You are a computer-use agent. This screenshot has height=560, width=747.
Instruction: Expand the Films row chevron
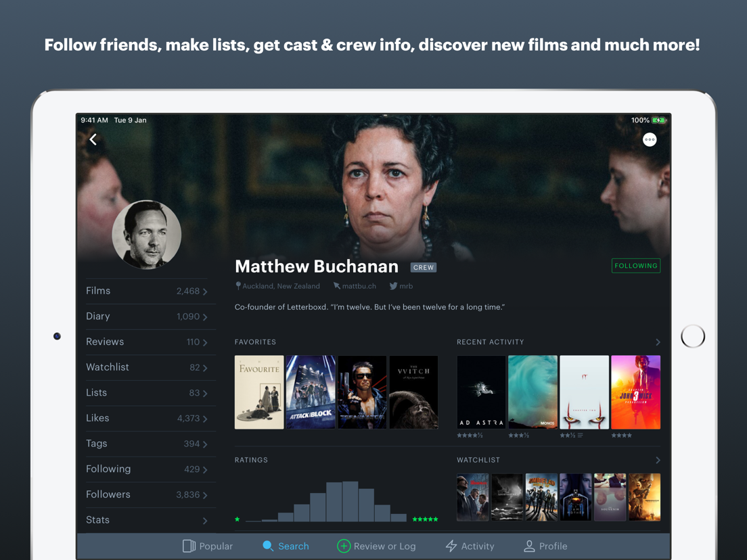click(205, 291)
